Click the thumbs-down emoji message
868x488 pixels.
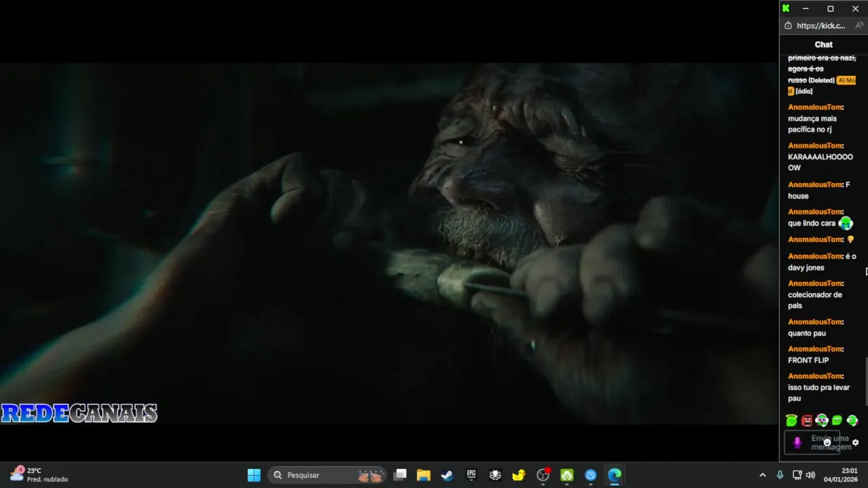click(x=850, y=239)
